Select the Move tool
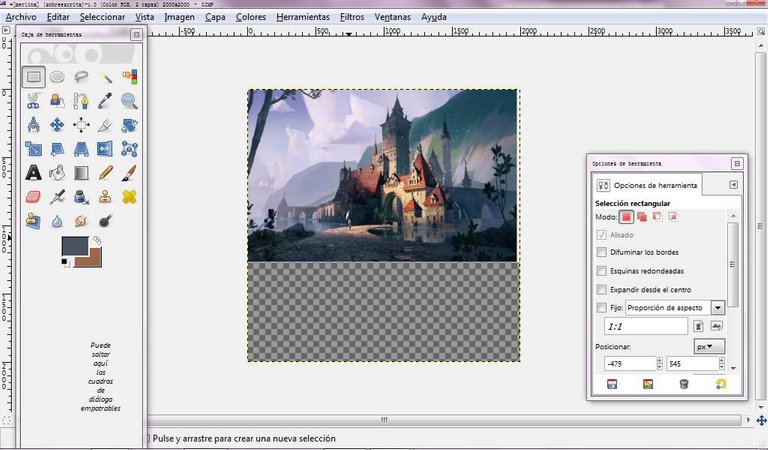This screenshot has height=450, width=768. (57, 125)
